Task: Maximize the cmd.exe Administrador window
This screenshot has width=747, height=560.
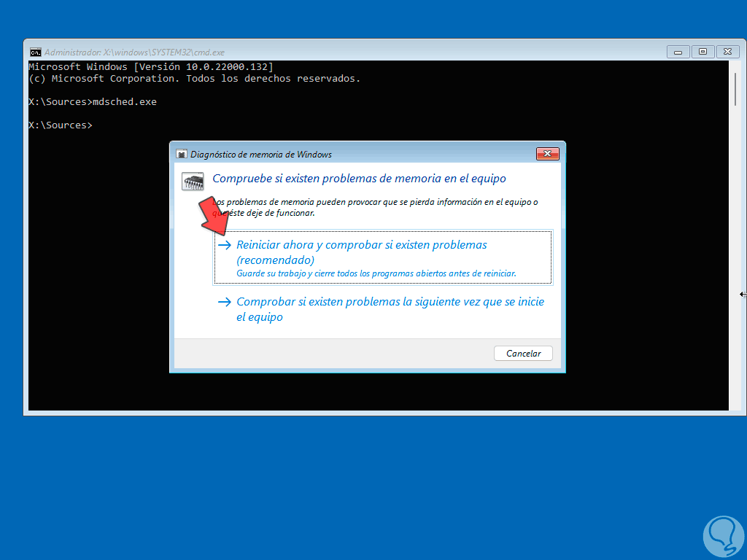Action: [x=703, y=52]
